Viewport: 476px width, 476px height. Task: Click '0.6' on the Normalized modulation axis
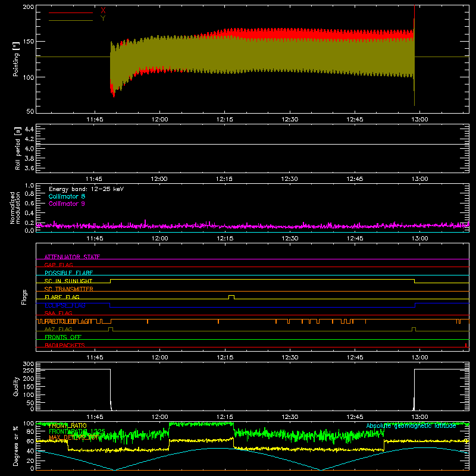(29, 203)
